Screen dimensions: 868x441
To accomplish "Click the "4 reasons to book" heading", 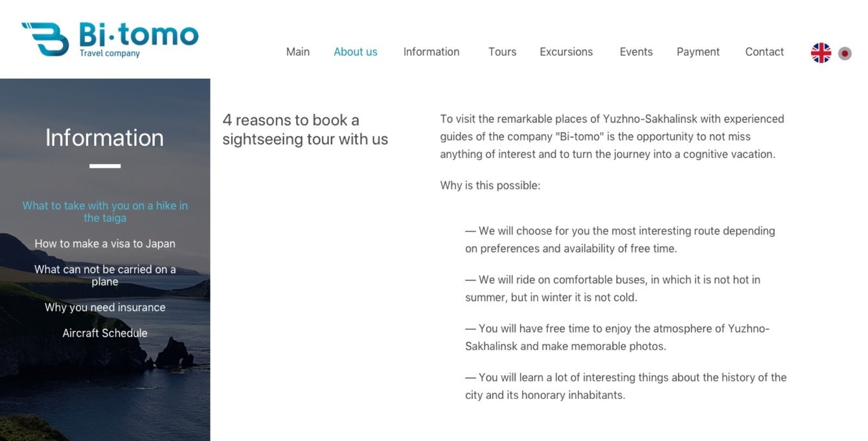I will tap(305, 130).
